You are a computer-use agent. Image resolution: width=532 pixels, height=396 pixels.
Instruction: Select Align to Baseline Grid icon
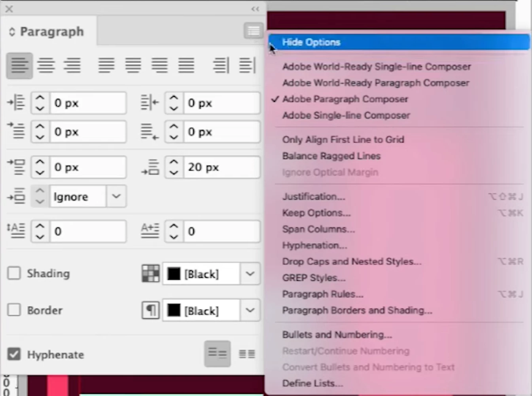coord(247,354)
